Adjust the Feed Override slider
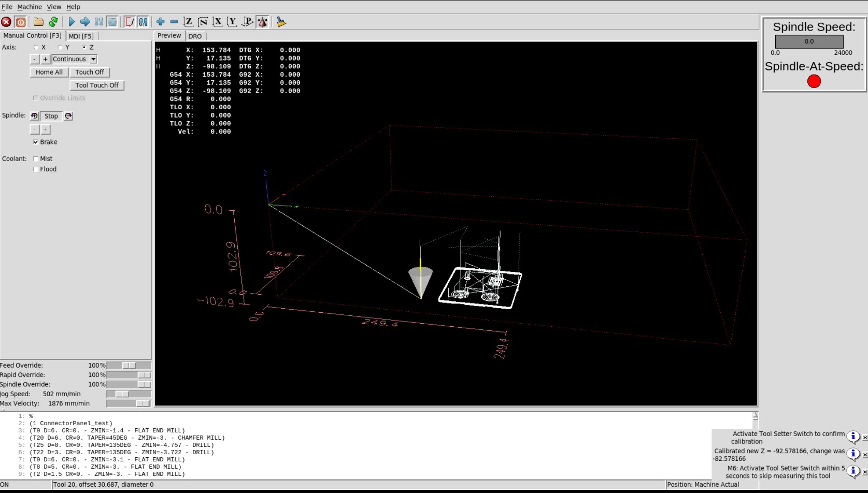This screenshot has height=493, width=868. (129, 366)
